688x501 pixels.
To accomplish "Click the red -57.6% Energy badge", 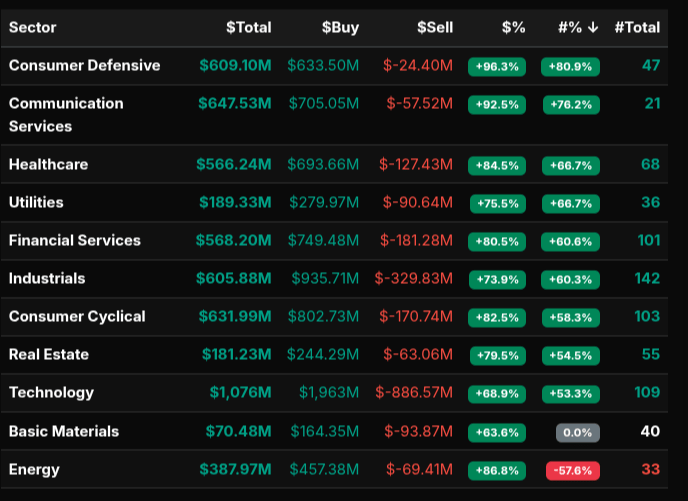I will click(x=571, y=470).
